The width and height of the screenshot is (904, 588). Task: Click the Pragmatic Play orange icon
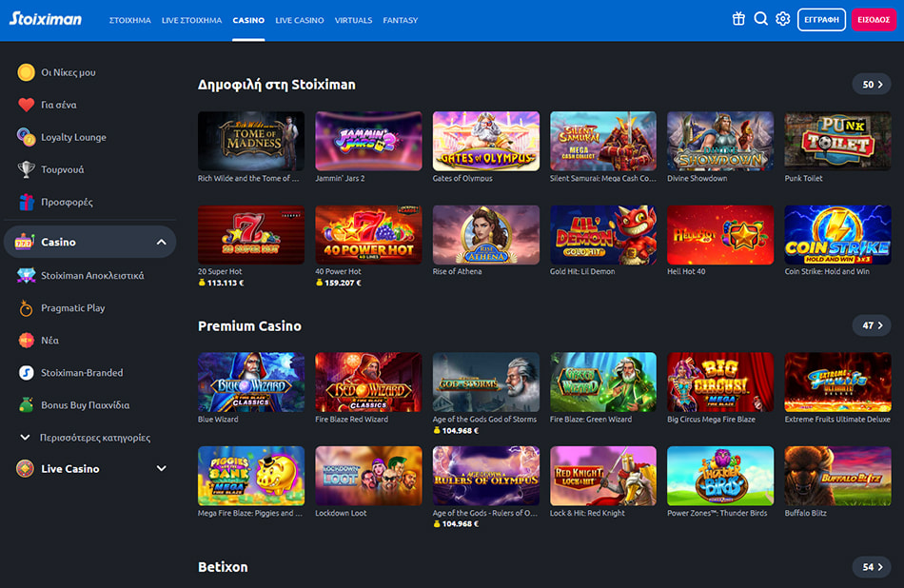click(x=26, y=308)
